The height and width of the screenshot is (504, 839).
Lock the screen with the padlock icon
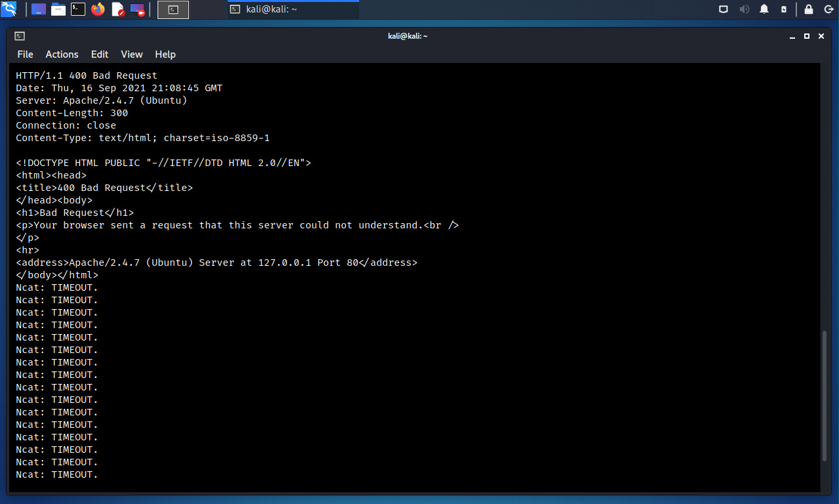pyautogui.click(x=809, y=9)
